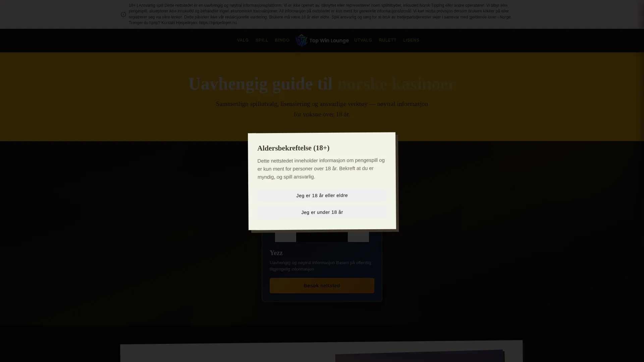Open the SPILL menu item
Viewport: 644px width, 362px height.
point(262,40)
